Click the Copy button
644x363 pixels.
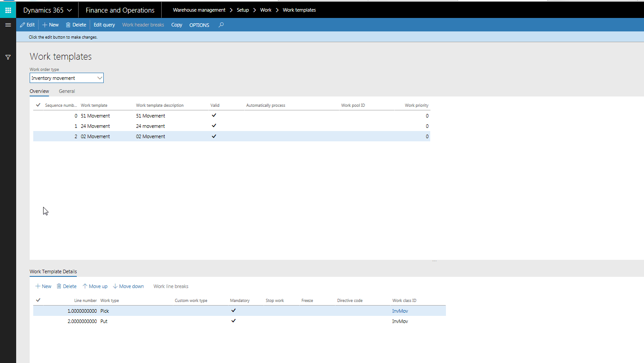pyautogui.click(x=176, y=25)
